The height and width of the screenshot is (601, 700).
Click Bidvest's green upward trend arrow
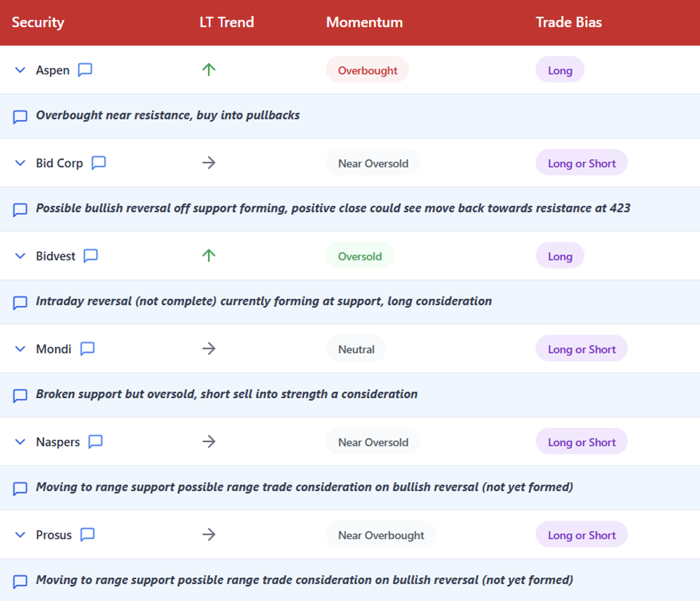(209, 255)
